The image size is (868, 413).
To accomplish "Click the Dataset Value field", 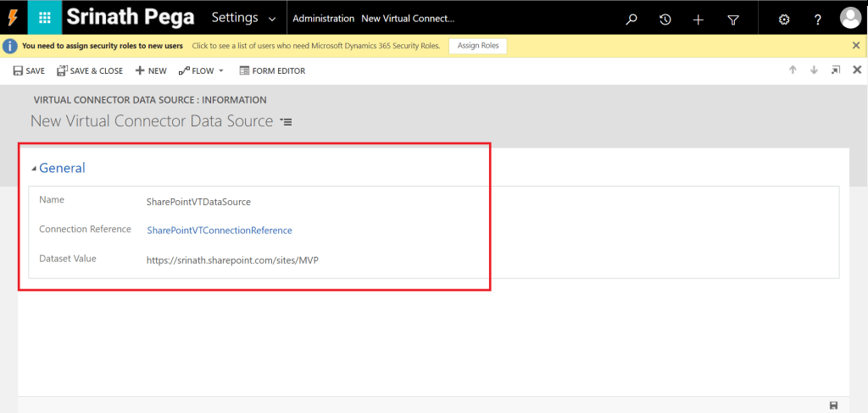I will (x=232, y=260).
